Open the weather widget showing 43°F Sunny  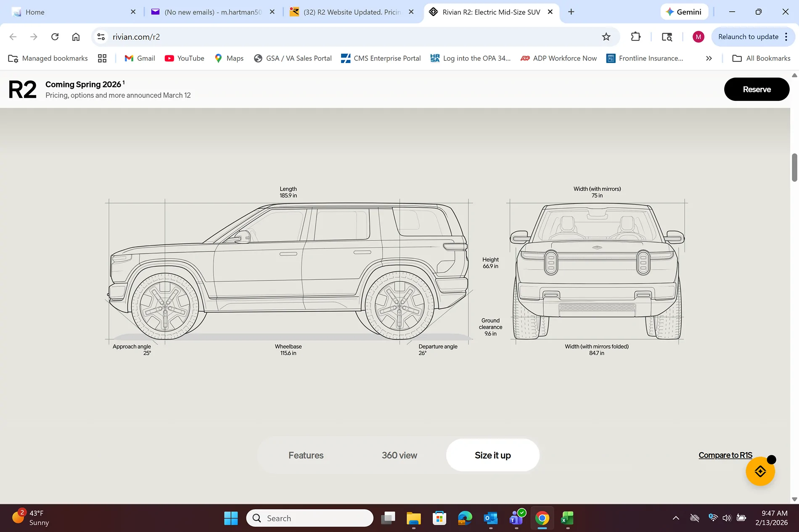(x=30, y=518)
